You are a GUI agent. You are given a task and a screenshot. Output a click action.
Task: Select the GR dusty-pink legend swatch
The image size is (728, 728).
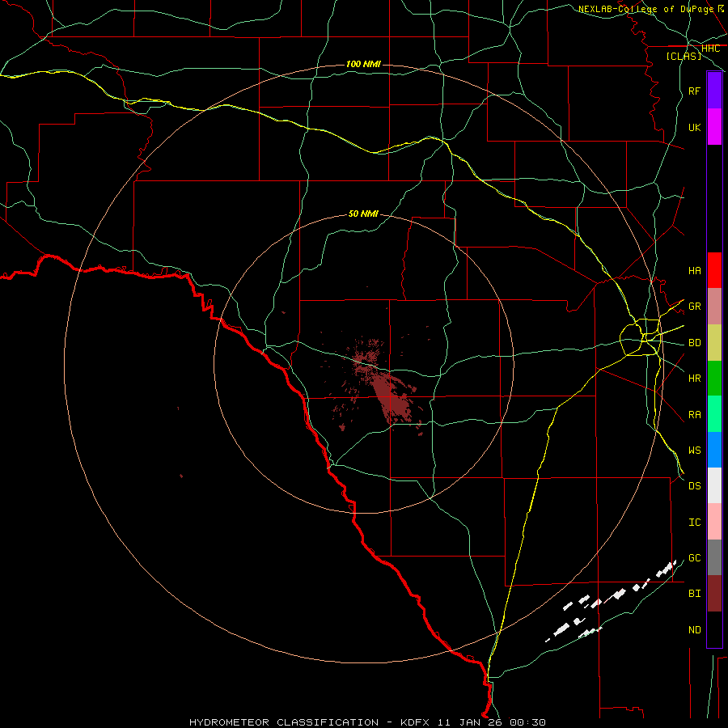[x=714, y=307]
